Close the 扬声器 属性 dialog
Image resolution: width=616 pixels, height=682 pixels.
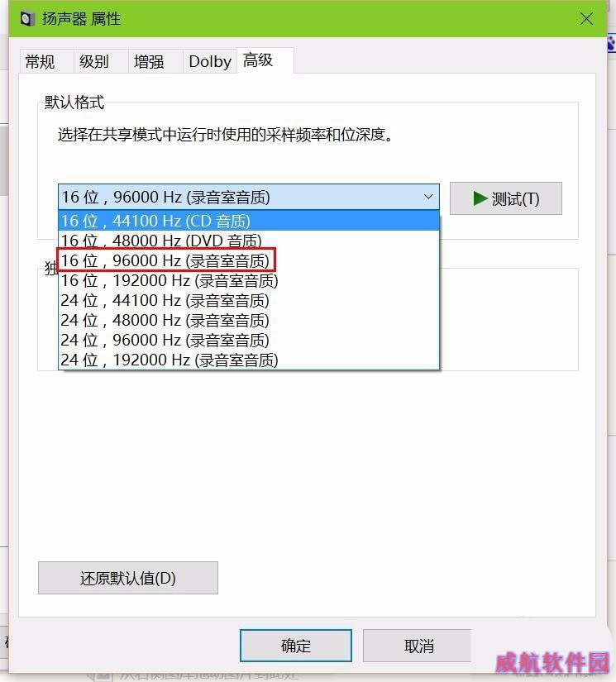[586, 19]
